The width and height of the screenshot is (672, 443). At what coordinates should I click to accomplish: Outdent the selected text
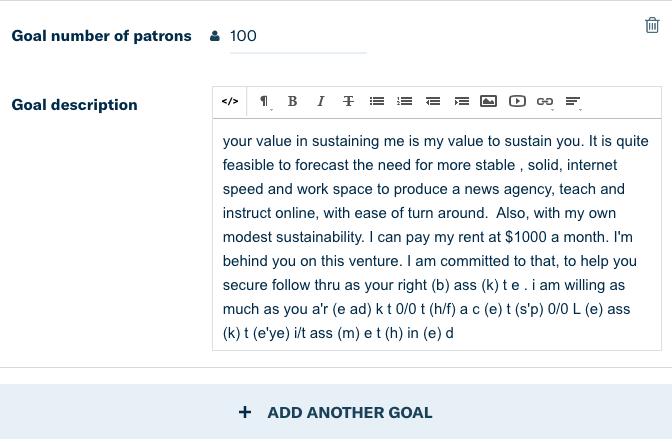pyautogui.click(x=433, y=102)
